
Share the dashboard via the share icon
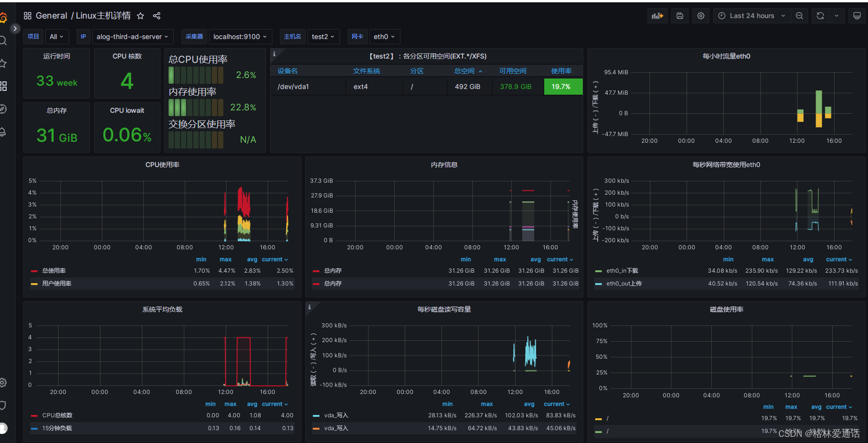[157, 16]
